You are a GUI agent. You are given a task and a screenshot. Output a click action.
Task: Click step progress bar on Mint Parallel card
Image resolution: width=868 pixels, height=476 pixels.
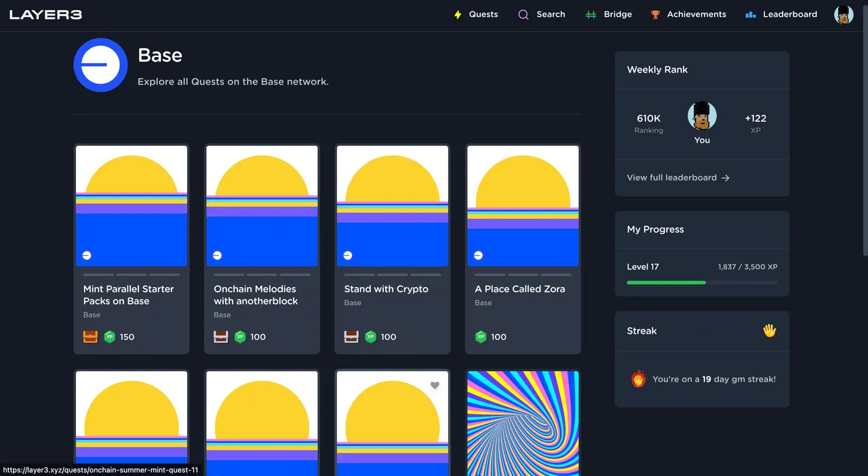click(x=132, y=275)
